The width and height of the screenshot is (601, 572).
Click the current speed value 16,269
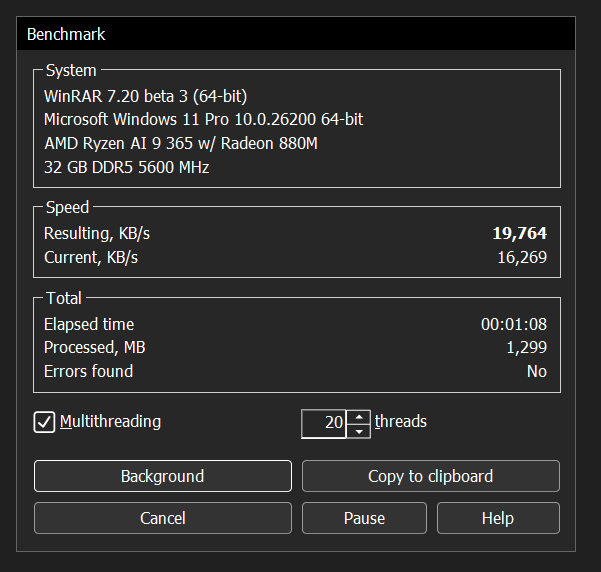(521, 258)
